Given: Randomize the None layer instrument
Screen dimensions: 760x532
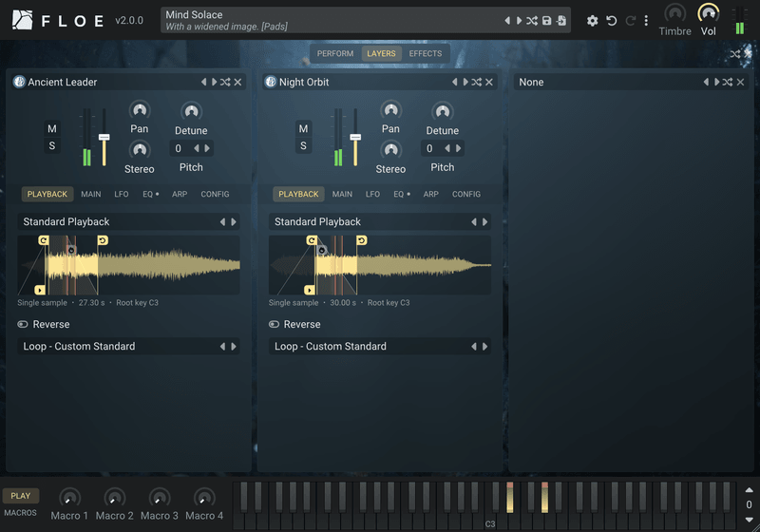Looking at the screenshot, I should click(728, 82).
